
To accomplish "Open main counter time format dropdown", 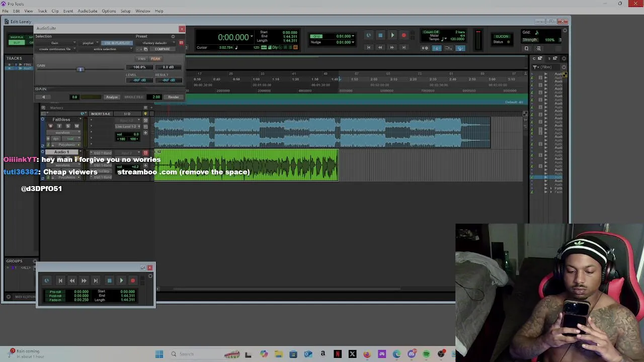I will pyautogui.click(x=252, y=37).
